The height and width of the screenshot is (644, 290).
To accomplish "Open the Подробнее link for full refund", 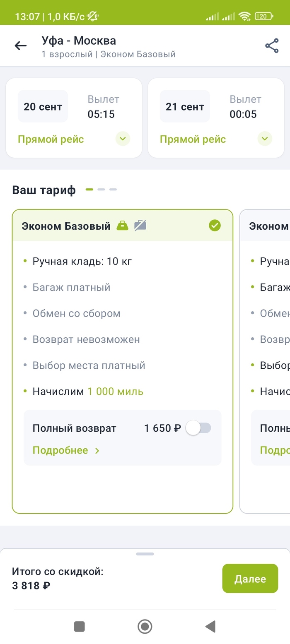I will click(66, 450).
